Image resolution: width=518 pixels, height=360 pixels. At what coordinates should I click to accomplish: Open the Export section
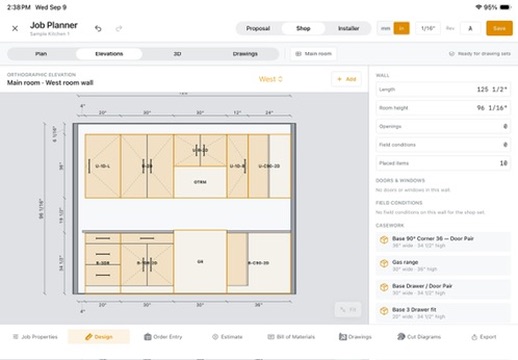coord(484,337)
